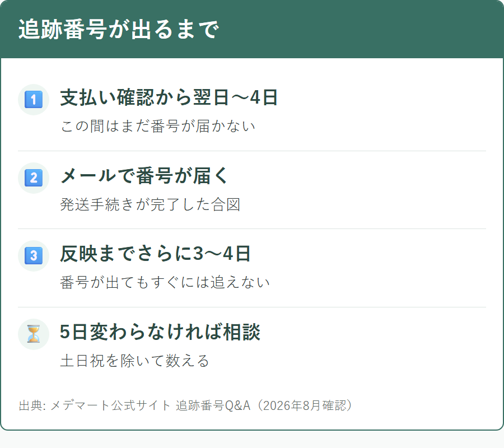Click divider line below step 2
The image size is (504, 448).
(x=252, y=229)
